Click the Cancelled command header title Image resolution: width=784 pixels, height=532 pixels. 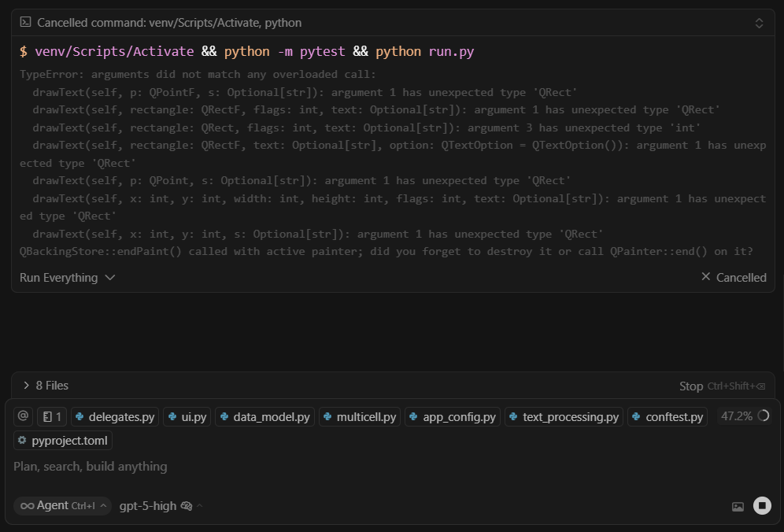tap(169, 23)
